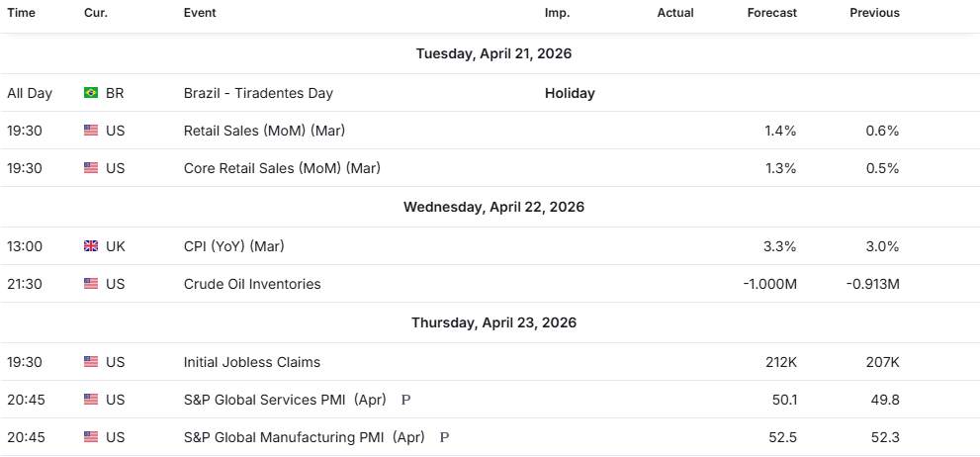The height and width of the screenshot is (457, 980).
Task: Click the US flag in Retail Sales (MoM) row
Action: tap(91, 131)
